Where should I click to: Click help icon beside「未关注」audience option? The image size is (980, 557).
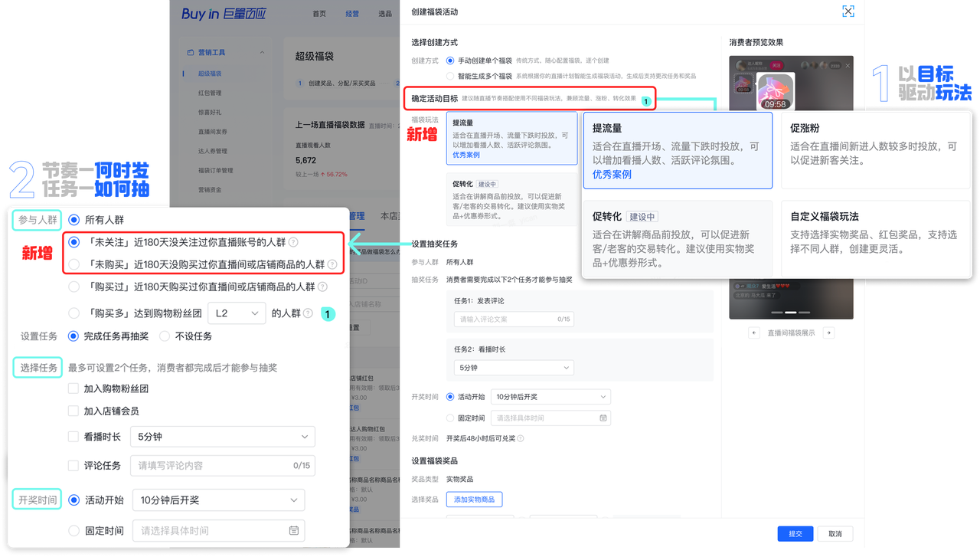[293, 243]
